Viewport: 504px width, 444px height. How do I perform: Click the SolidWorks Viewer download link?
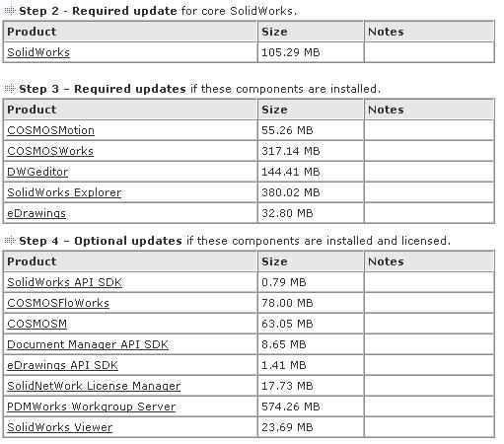tap(60, 427)
